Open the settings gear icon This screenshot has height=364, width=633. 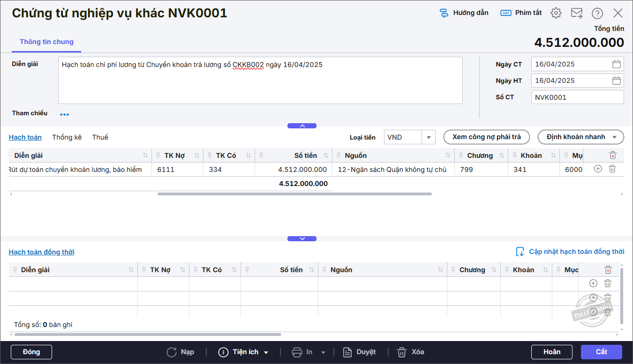tap(556, 13)
